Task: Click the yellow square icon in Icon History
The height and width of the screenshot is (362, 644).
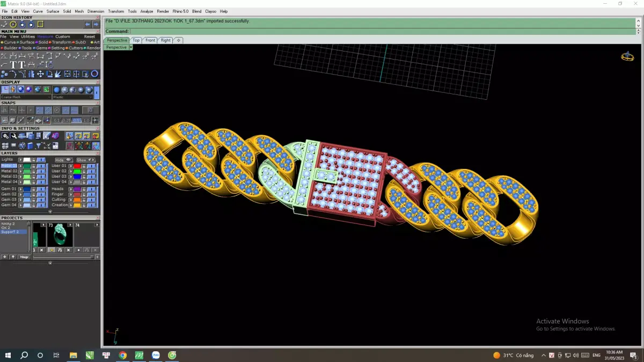Action: 40,24
